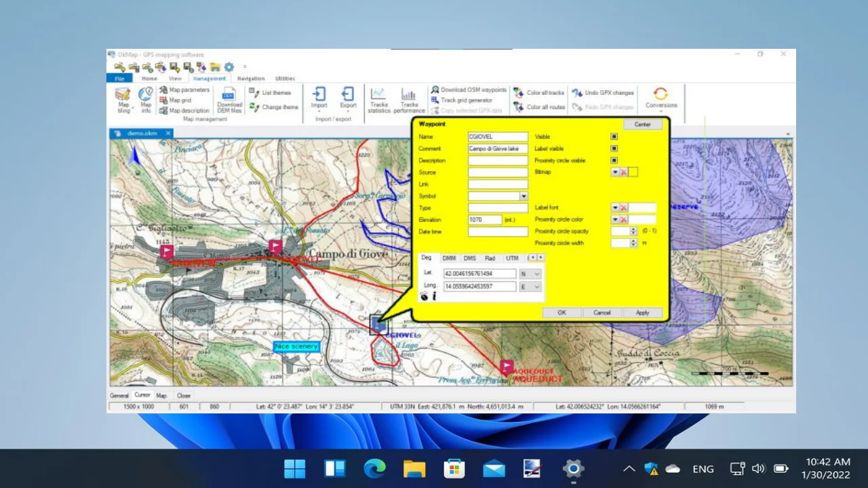Open the File menu

[119, 79]
